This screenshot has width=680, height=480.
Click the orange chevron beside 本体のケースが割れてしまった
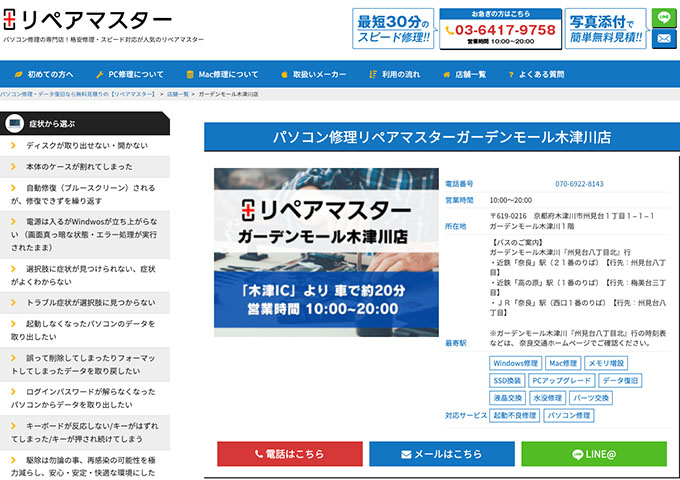pyautogui.click(x=13, y=167)
